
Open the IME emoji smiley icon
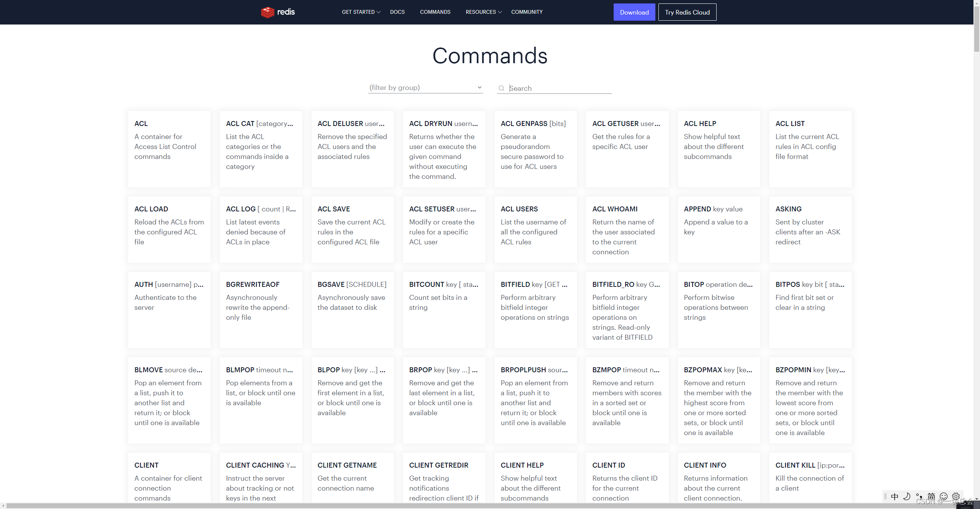(944, 497)
